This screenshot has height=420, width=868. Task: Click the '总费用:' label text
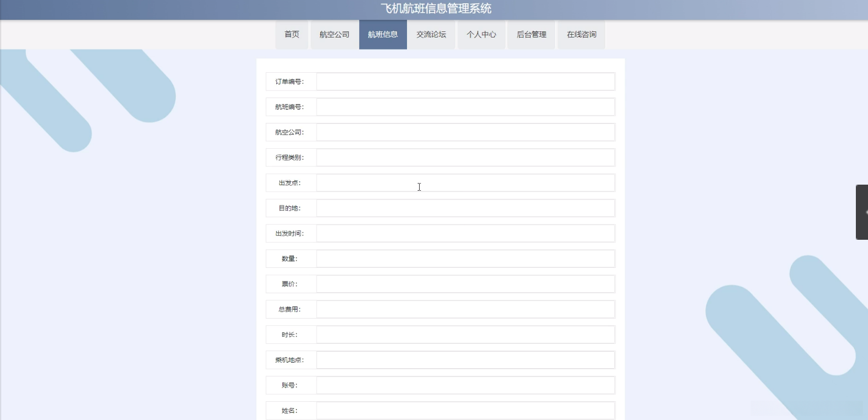click(x=290, y=310)
